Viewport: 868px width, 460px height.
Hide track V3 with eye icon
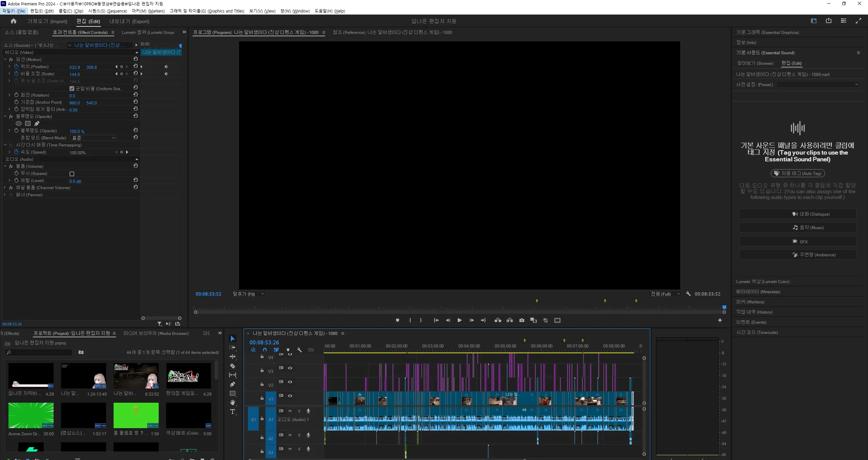click(290, 368)
